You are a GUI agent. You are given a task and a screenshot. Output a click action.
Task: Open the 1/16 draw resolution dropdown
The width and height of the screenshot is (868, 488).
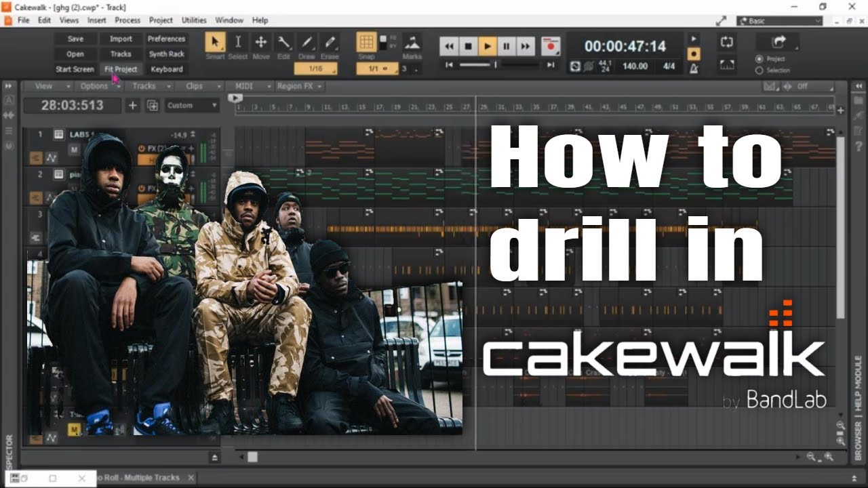316,69
